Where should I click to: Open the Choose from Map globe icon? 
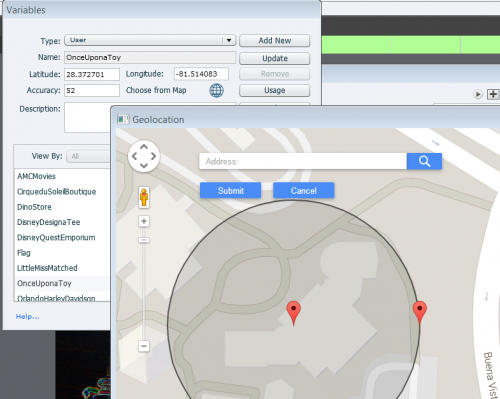click(216, 90)
